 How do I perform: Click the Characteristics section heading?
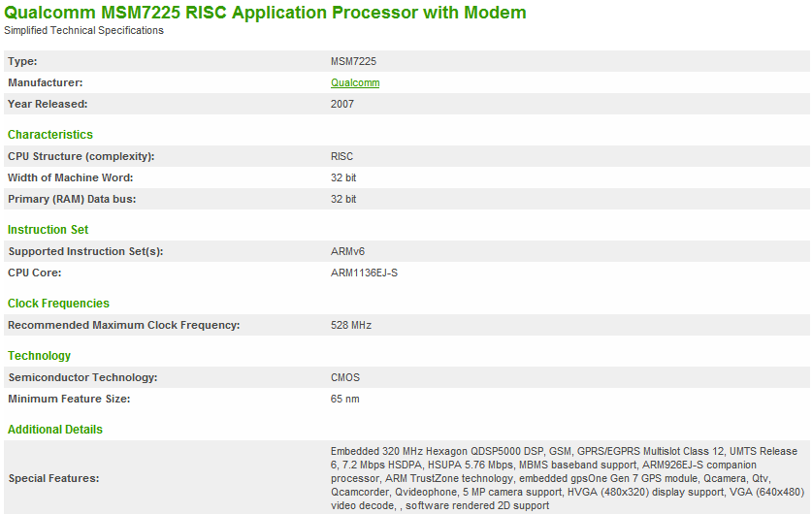(x=50, y=135)
